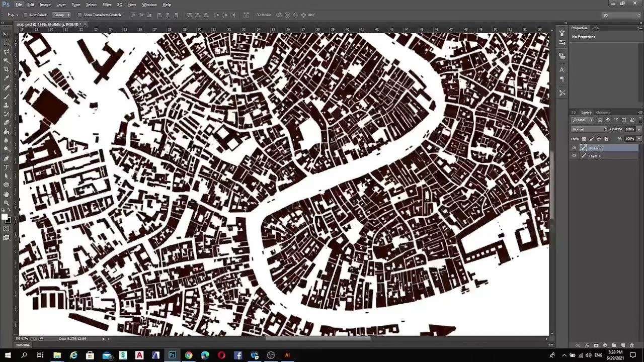Open the Layer menu
This screenshot has width=644, height=362.
61,5
